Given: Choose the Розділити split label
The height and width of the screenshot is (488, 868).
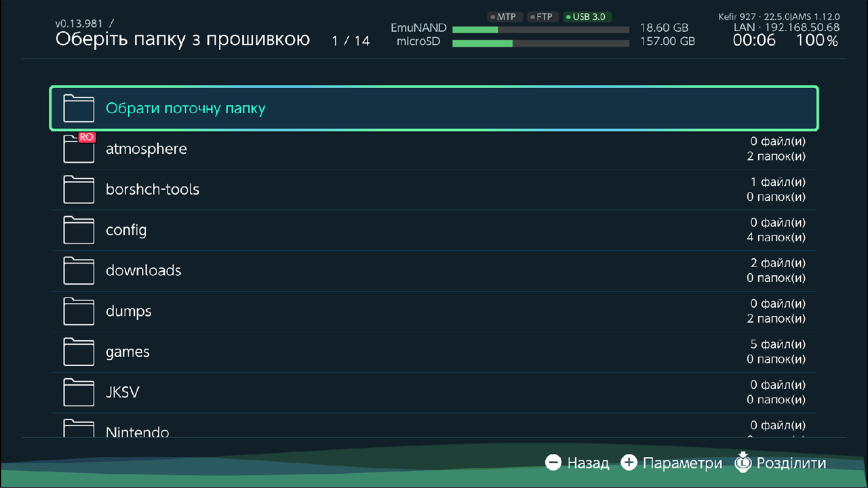Looking at the screenshot, I should (x=791, y=464).
